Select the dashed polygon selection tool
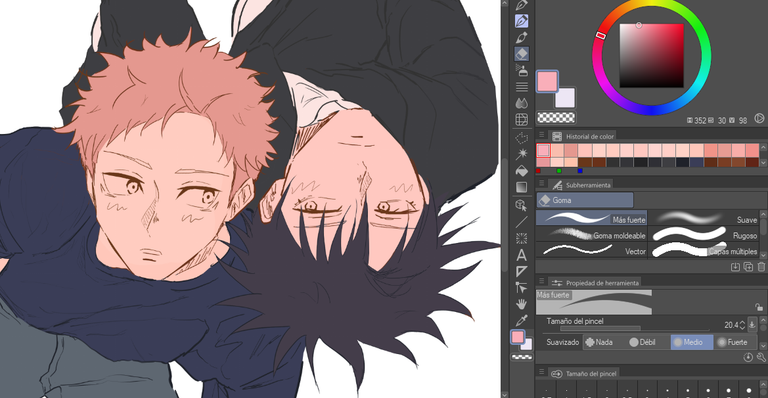 [x=522, y=138]
